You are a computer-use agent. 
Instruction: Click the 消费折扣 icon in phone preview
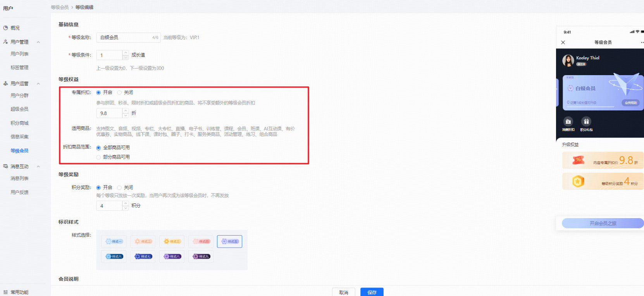pyautogui.click(x=568, y=122)
